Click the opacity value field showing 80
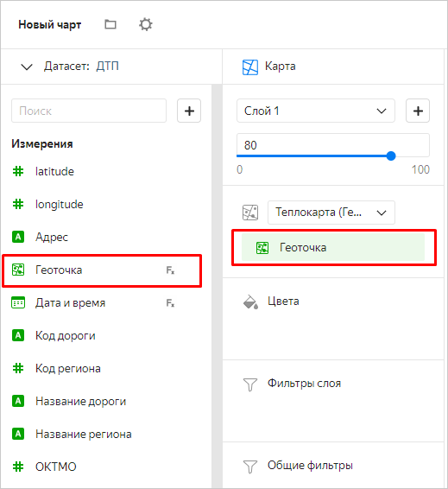This screenshot has width=448, height=489. [x=333, y=145]
